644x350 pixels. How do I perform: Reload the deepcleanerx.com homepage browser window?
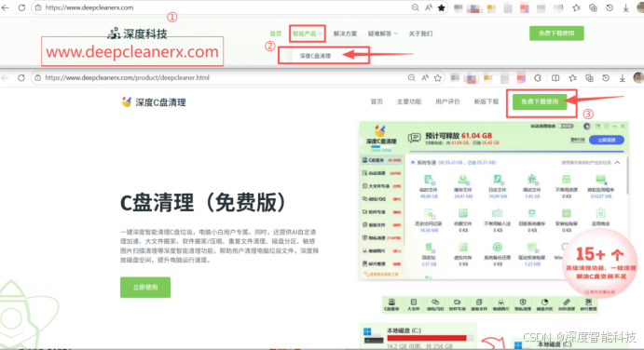tap(21, 7)
